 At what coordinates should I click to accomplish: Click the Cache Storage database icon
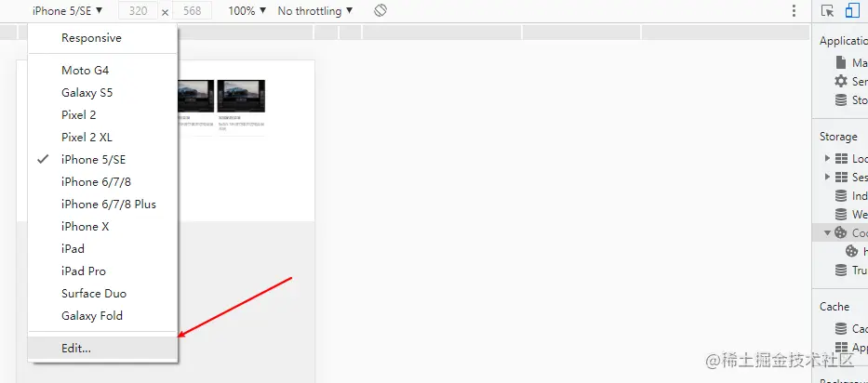(841, 329)
